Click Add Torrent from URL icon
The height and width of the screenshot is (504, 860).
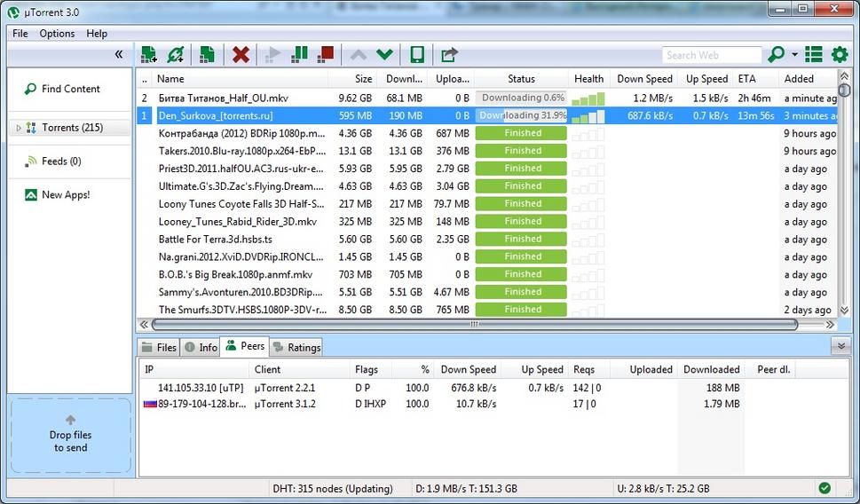click(176, 54)
